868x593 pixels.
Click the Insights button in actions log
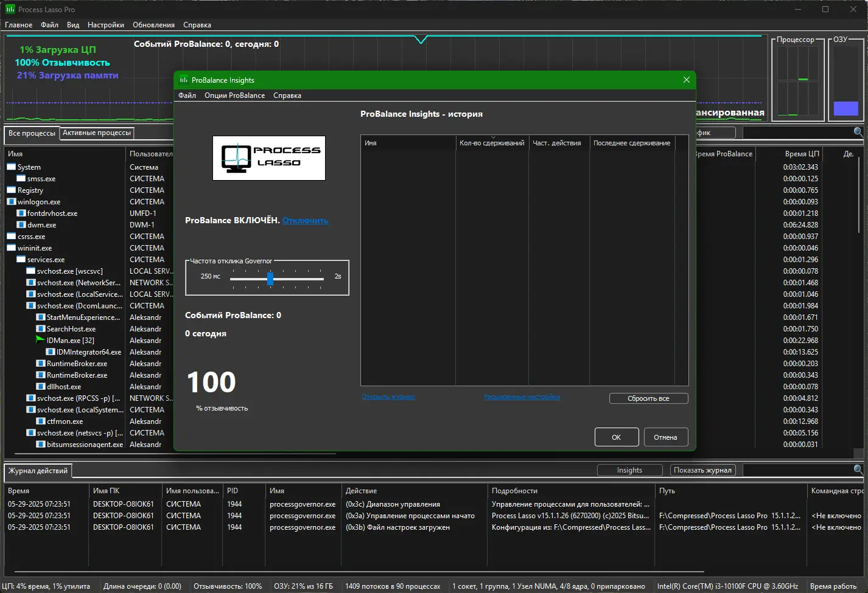(629, 470)
